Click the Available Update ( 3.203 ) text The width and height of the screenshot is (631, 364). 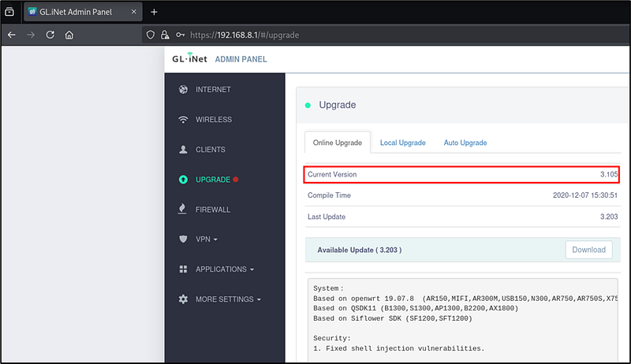point(360,250)
